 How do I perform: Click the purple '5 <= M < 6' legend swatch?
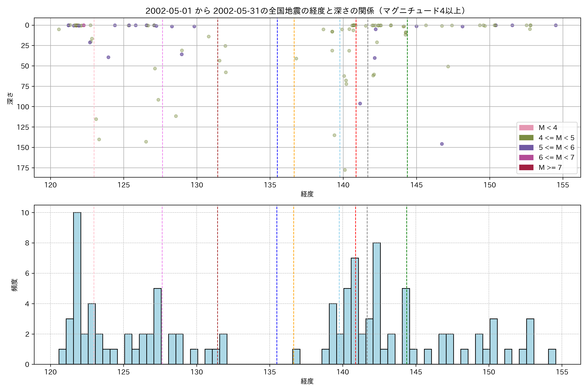[526, 147]
